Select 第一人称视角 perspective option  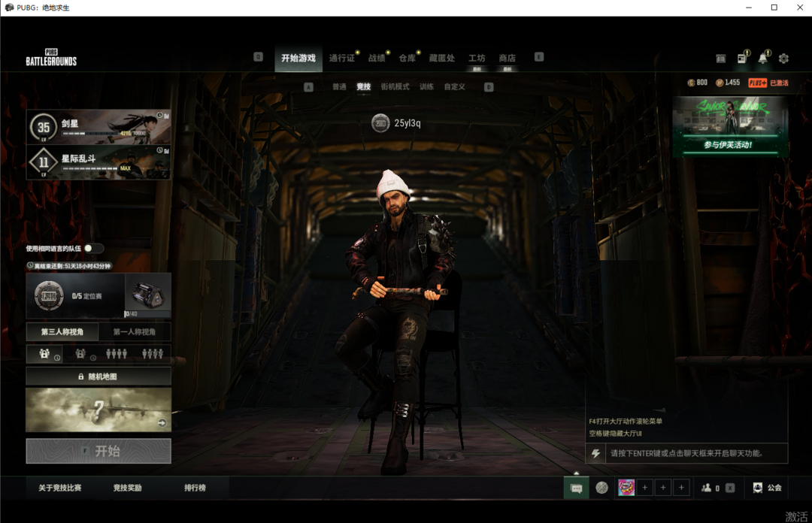pyautogui.click(x=135, y=331)
